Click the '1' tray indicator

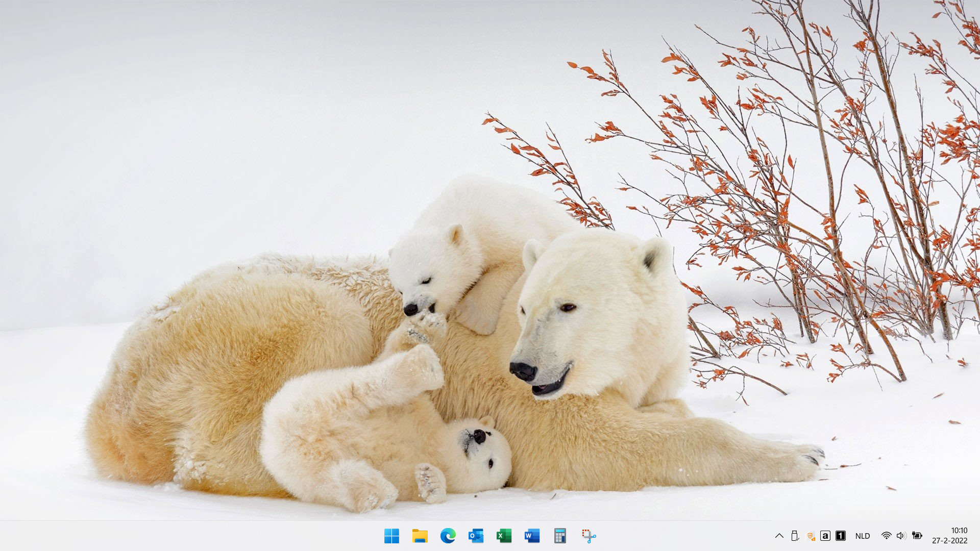point(841,536)
